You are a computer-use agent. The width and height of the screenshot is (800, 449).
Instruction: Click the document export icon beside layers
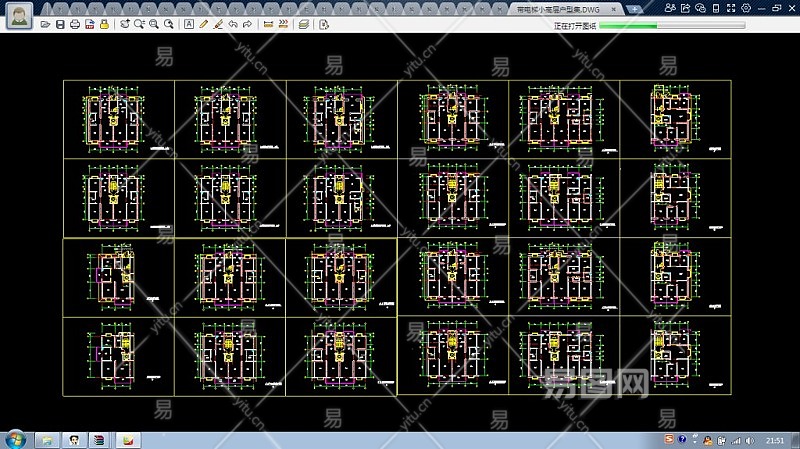click(324, 24)
